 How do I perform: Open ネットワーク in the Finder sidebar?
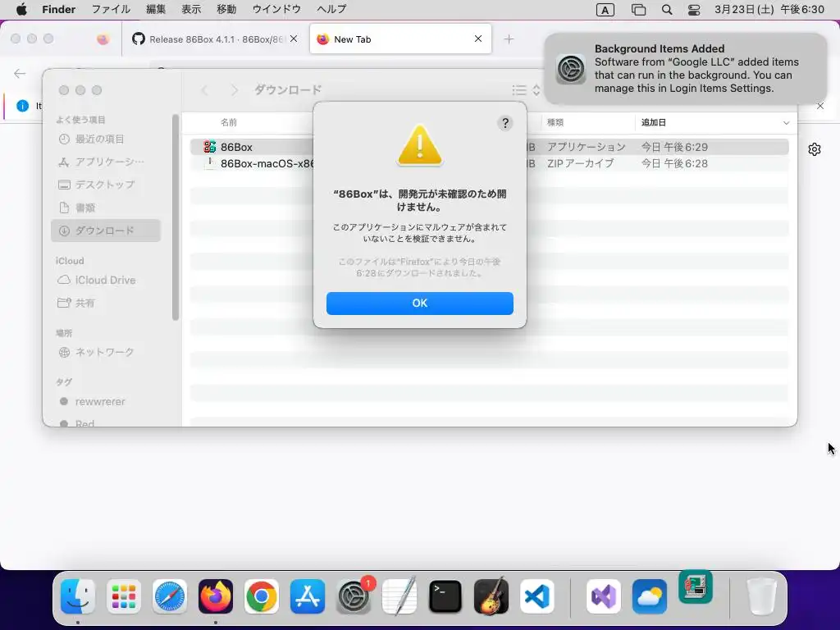[96, 352]
